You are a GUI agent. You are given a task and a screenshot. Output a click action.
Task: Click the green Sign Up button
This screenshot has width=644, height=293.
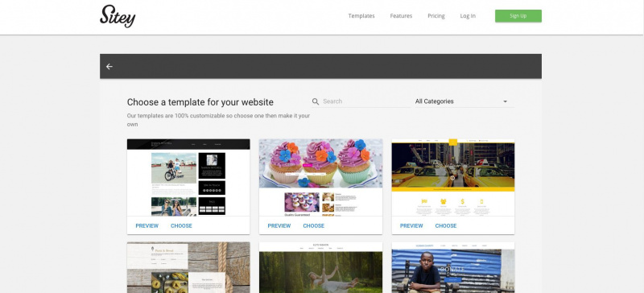(x=518, y=16)
